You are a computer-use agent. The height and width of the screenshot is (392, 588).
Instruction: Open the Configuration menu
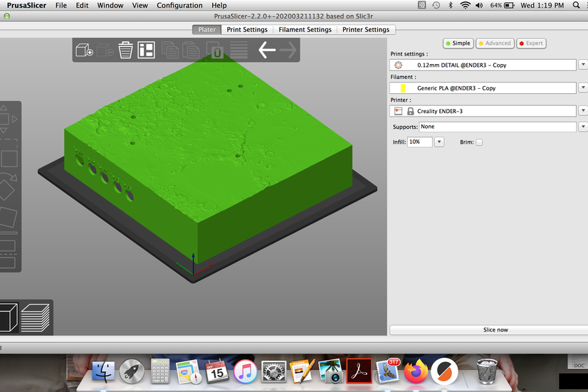tap(179, 5)
